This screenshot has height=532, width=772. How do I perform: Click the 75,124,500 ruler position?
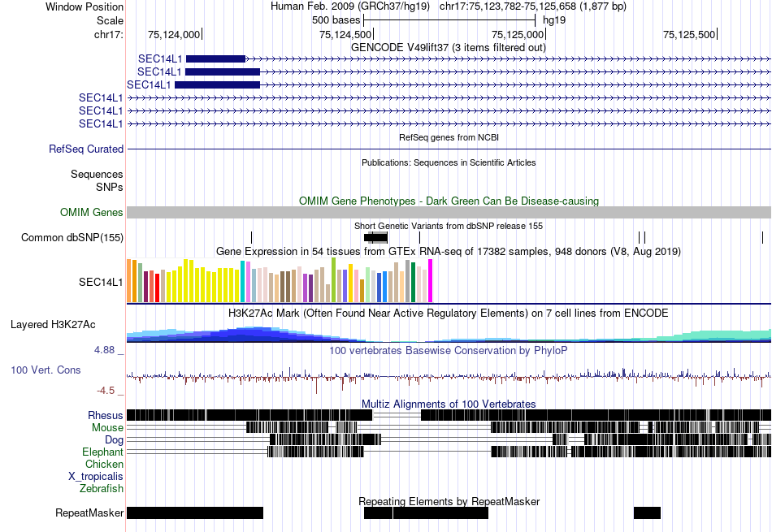tap(345, 34)
